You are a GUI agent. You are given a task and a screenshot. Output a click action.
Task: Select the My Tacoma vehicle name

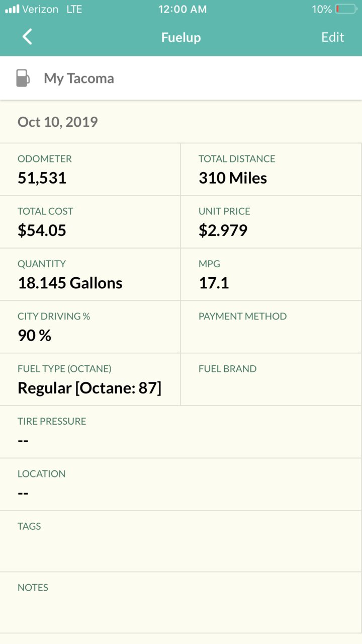[79, 78]
